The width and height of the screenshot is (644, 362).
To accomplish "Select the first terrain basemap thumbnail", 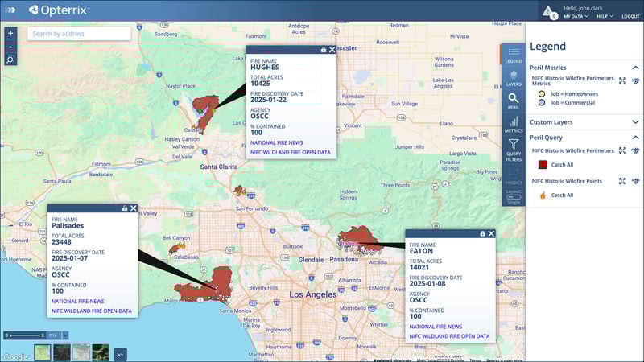I will click(x=43, y=352).
